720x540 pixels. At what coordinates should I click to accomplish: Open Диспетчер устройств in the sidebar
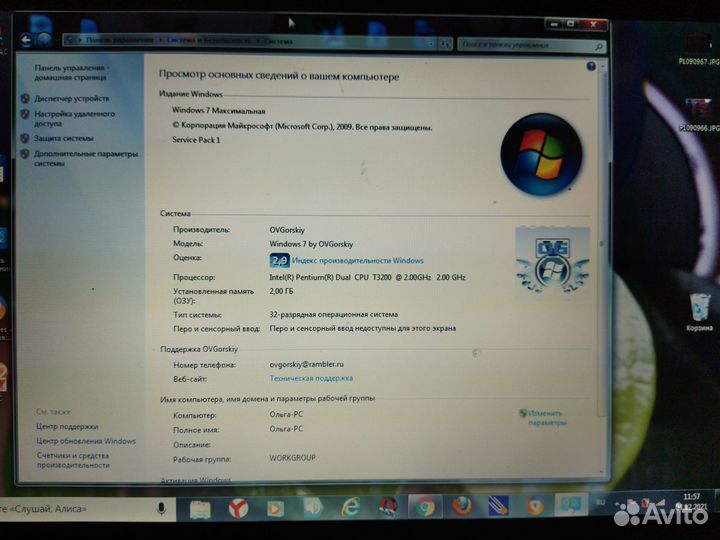coord(72,98)
